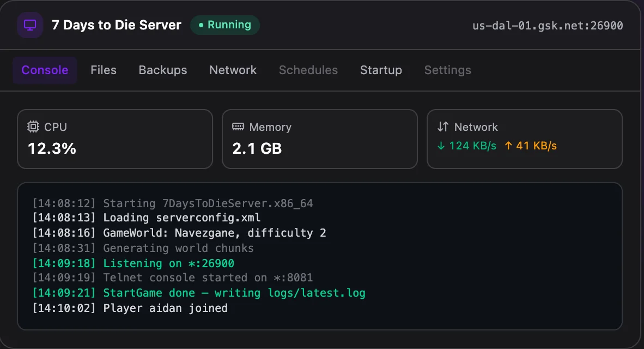Click the green download arrow icon
This screenshot has height=349, width=644.
click(441, 146)
